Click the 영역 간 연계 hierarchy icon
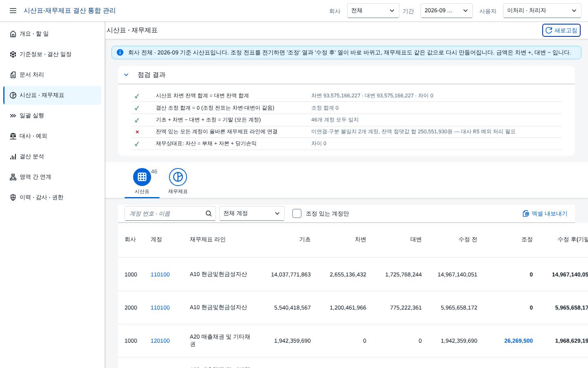Viewport: 588px width, 368px height. tap(13, 177)
